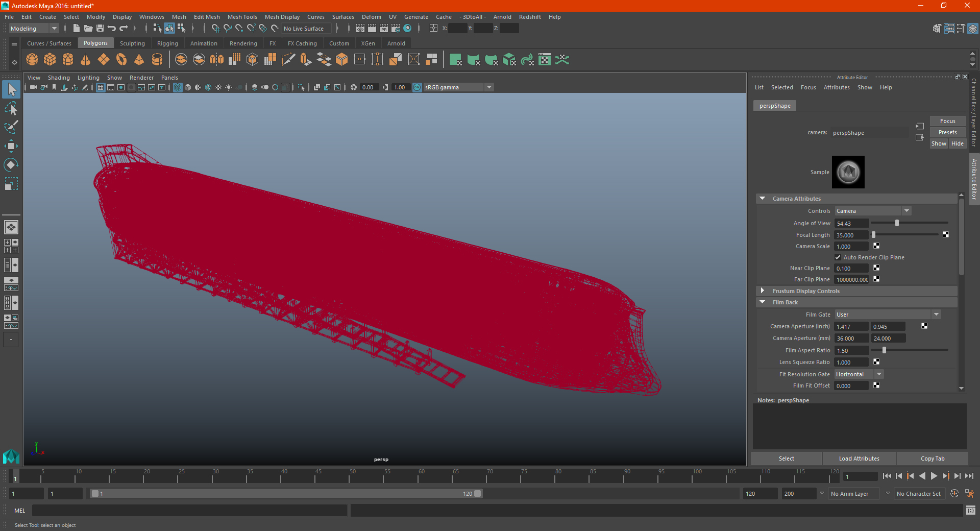980x531 pixels.
Task: Collapse the Camera Attributes section
Action: [x=763, y=199]
